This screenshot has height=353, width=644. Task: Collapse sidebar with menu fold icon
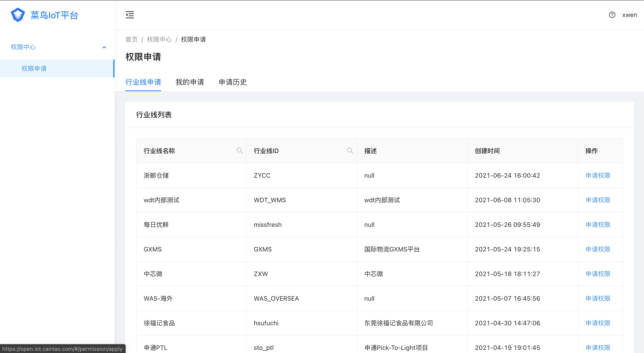click(x=130, y=15)
